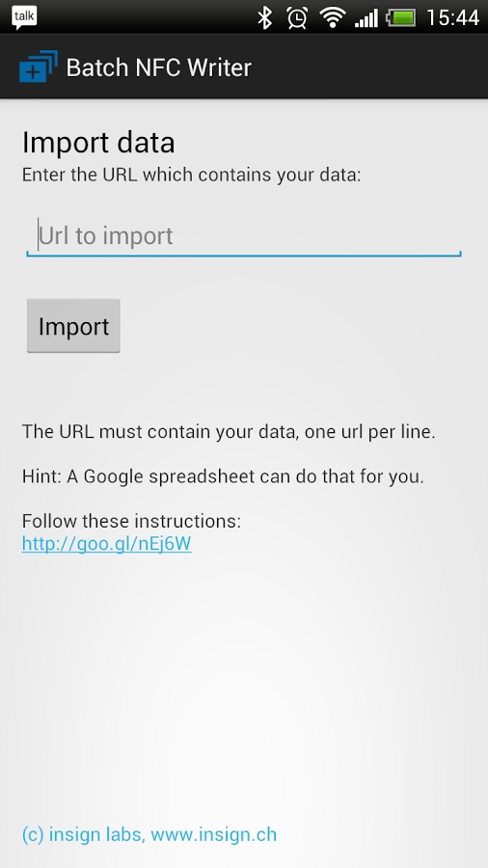Tap the cellular signal bars icon
Viewport: 488px width, 868px height.
coord(366,18)
